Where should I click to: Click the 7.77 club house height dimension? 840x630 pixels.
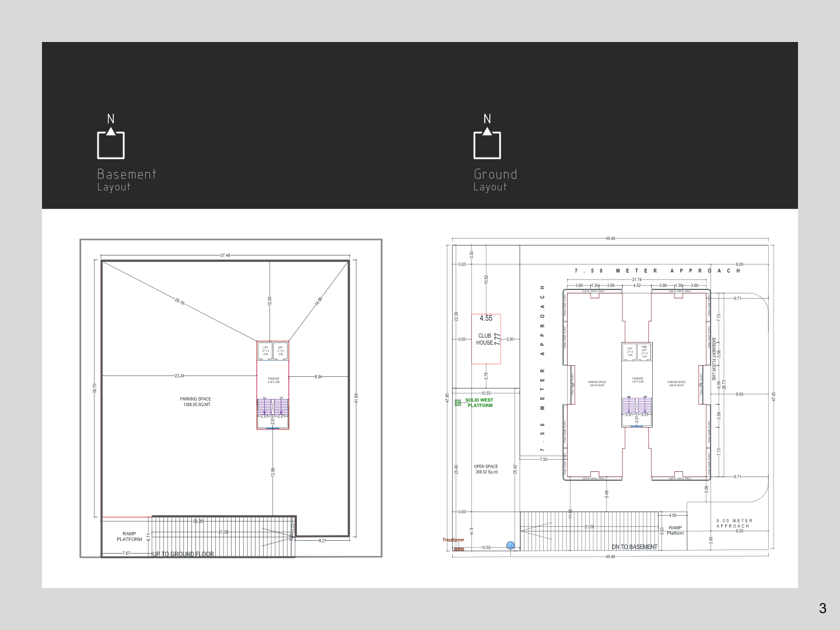[x=497, y=339]
